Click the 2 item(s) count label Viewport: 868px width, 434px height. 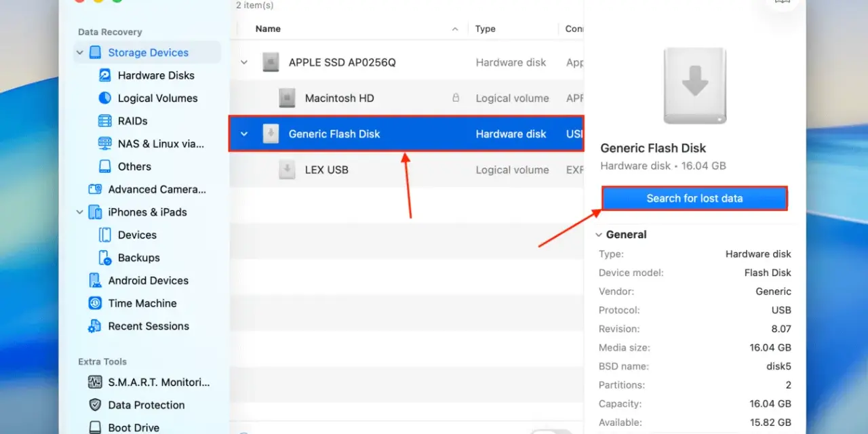255,5
